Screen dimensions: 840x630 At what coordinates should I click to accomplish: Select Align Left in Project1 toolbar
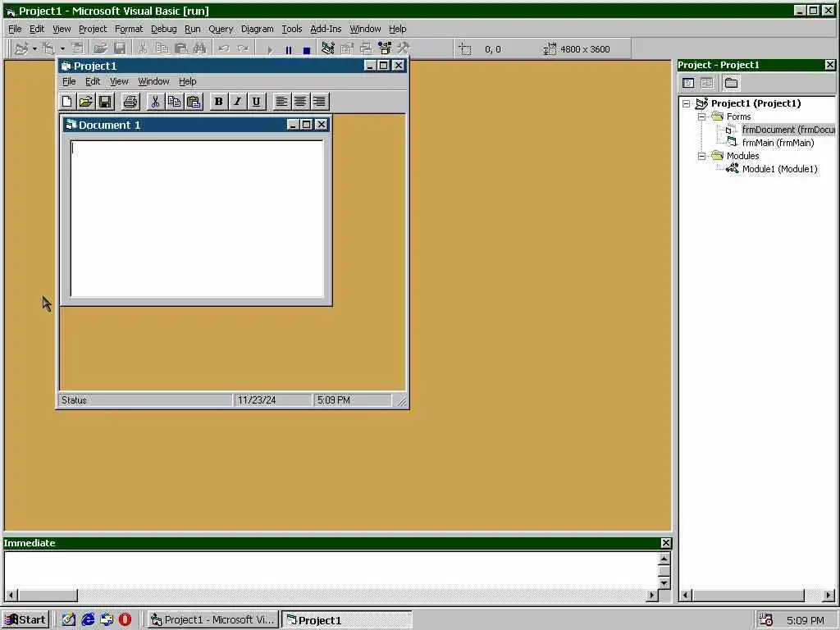pyautogui.click(x=282, y=101)
